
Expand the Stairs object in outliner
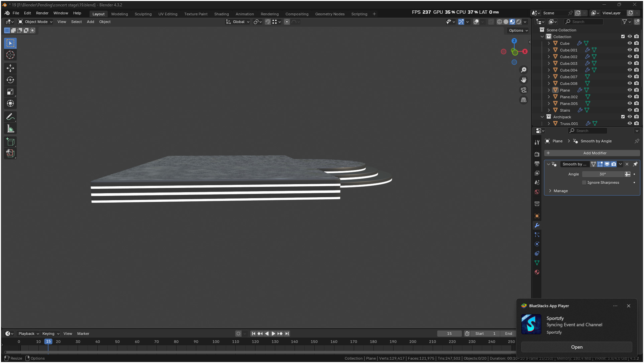(x=549, y=110)
